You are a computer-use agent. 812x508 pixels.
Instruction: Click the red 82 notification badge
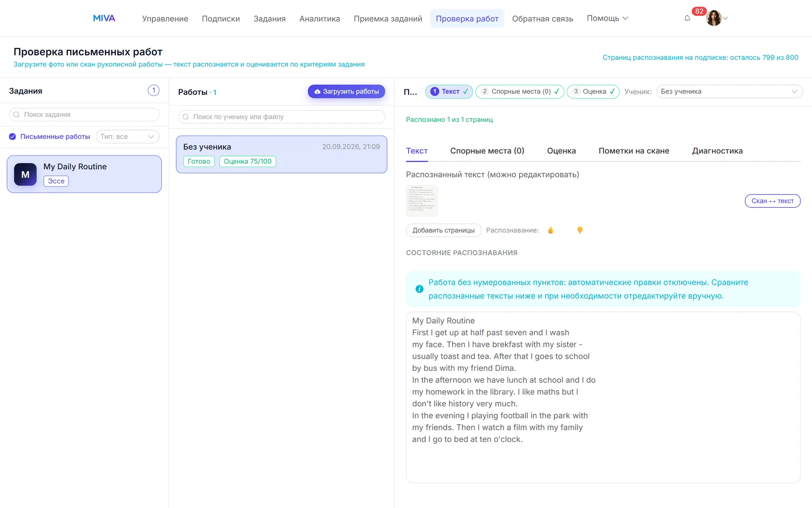pos(699,11)
